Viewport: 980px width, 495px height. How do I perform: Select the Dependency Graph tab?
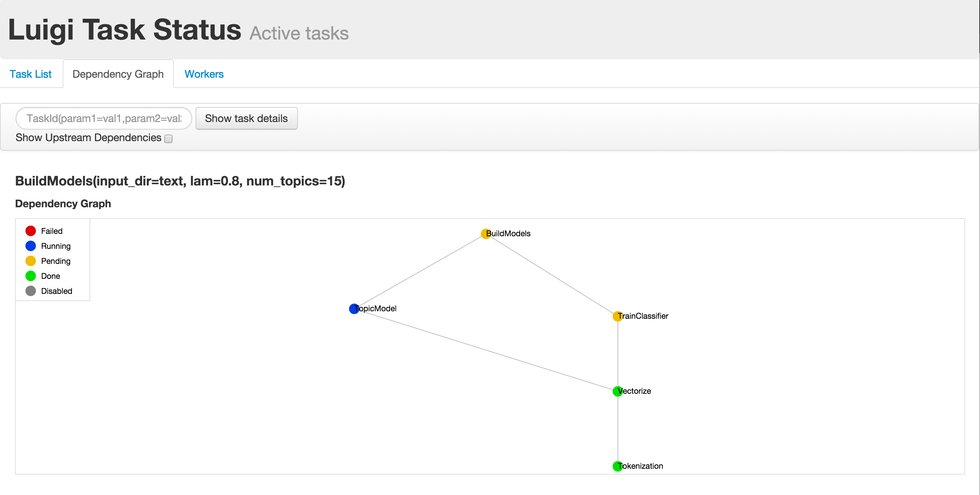tap(118, 74)
